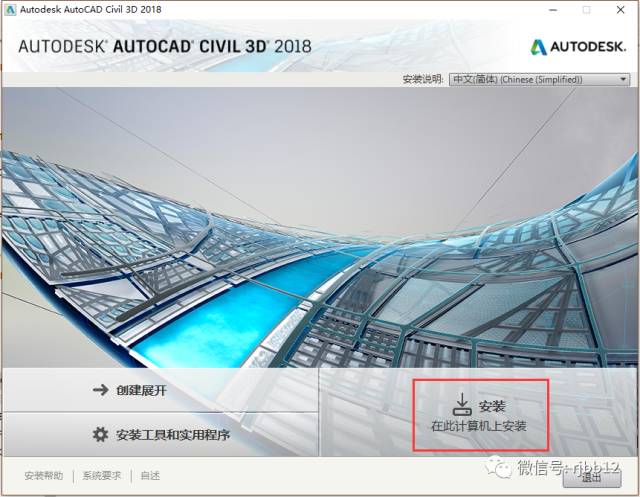Click the gear icon beside 安装工具和实用程序

click(x=100, y=435)
